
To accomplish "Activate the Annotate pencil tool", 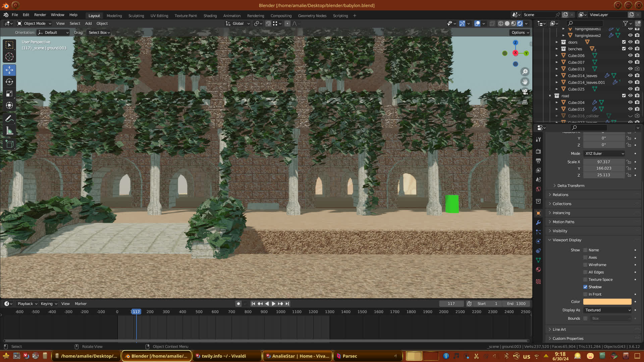I will click(9, 119).
